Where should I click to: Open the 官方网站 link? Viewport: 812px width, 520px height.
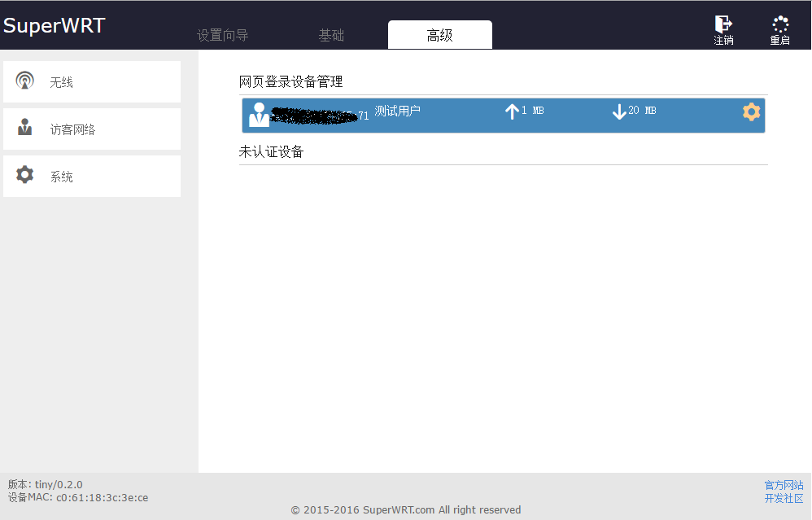pos(784,485)
